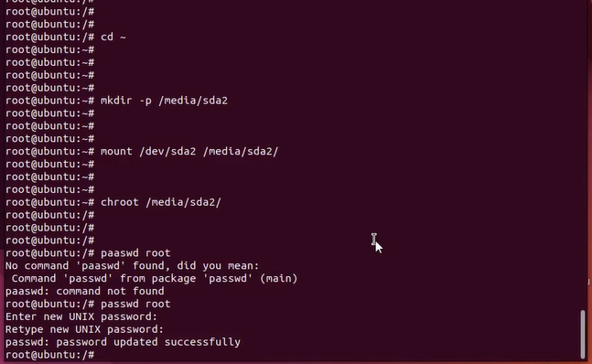The width and height of the screenshot is (592, 364).
Task: Click the 'mkdir -p /media/sda2' command
Action: tap(164, 101)
